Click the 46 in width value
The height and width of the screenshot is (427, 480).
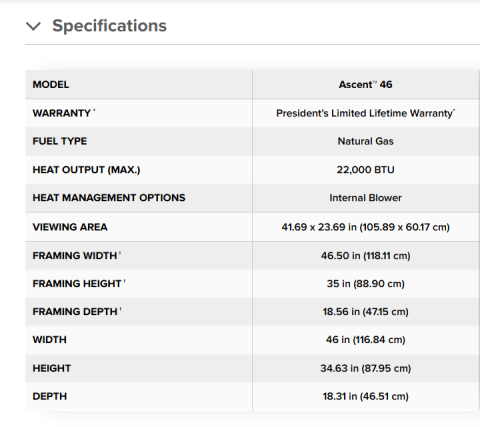(x=366, y=340)
